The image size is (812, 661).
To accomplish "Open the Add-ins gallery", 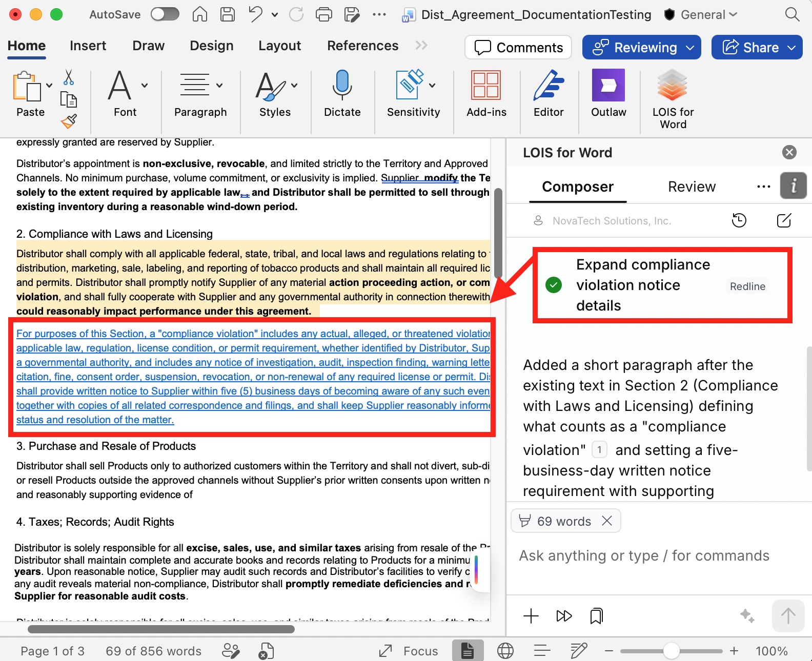I will click(x=486, y=94).
